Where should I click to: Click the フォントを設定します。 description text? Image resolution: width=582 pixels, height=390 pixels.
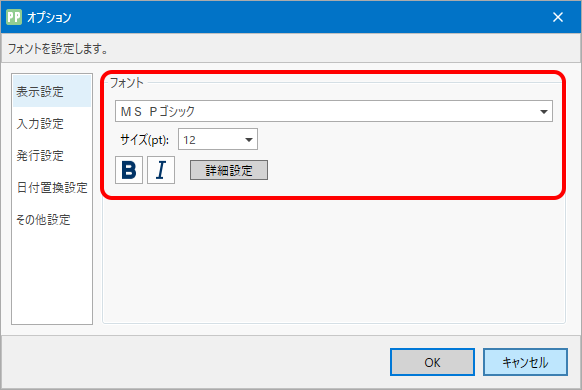coord(58,49)
